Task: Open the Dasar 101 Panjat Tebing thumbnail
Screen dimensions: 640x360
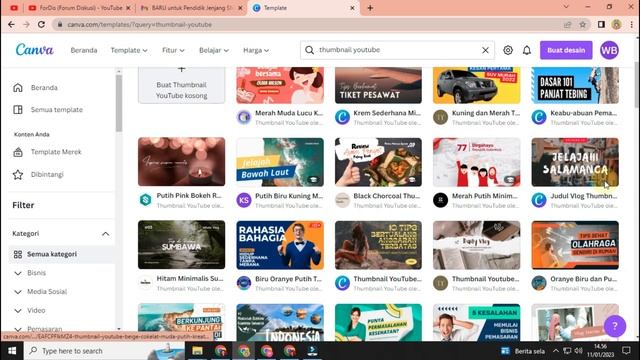Action: (575, 85)
